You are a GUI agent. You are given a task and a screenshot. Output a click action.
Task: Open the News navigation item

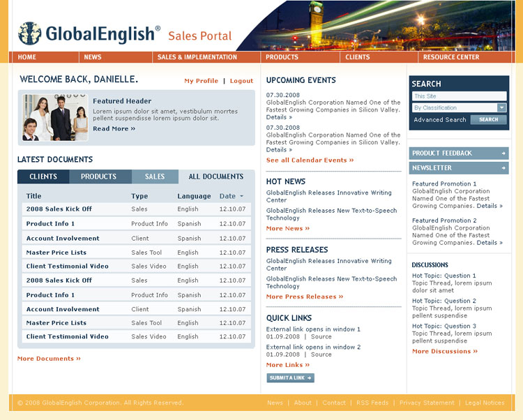(x=92, y=57)
